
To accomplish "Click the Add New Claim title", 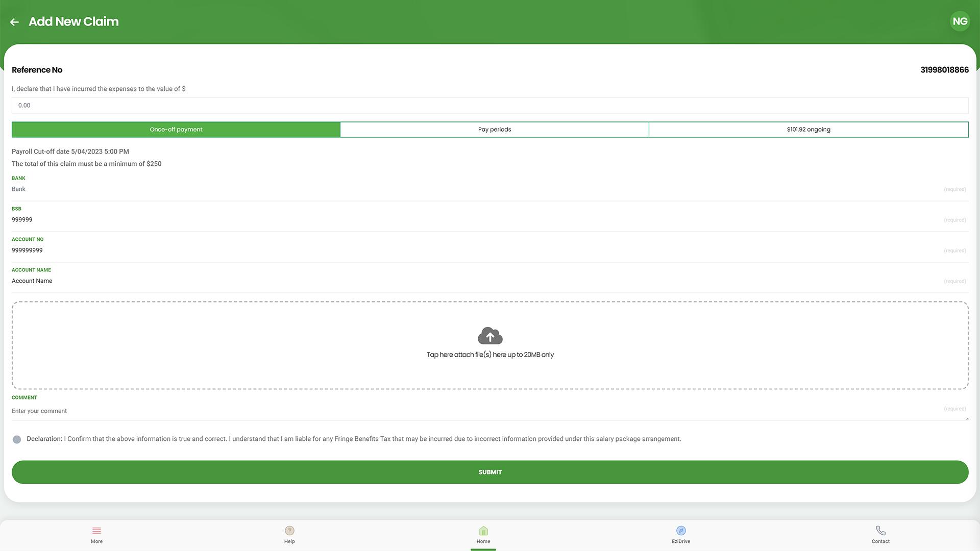I will 73,21.
